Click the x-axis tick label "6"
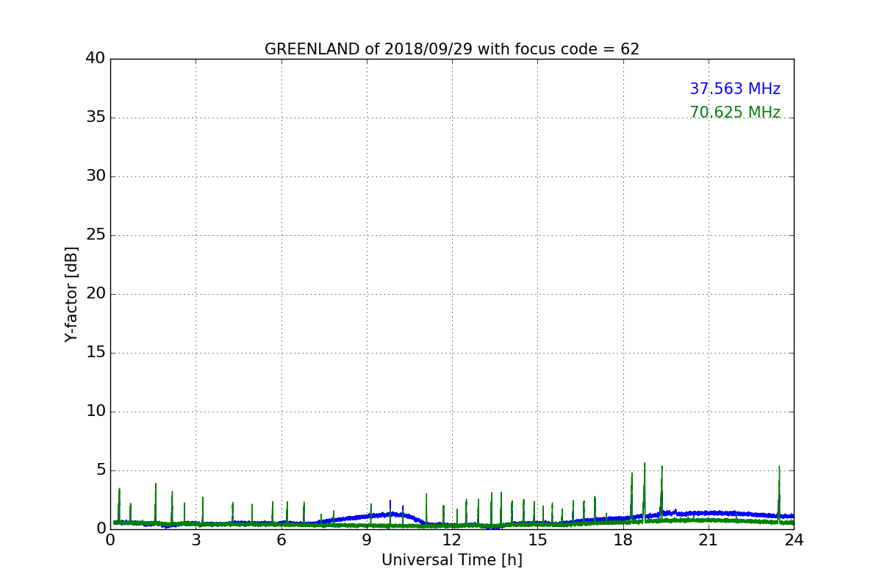The image size is (882, 588). click(x=282, y=540)
